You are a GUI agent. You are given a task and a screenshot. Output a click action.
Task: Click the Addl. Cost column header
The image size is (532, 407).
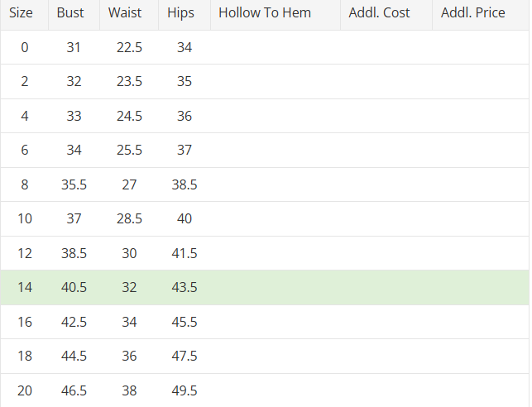click(x=380, y=13)
